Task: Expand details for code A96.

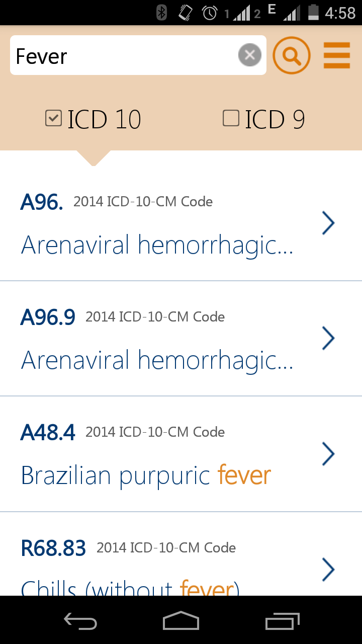Action: coord(328,222)
